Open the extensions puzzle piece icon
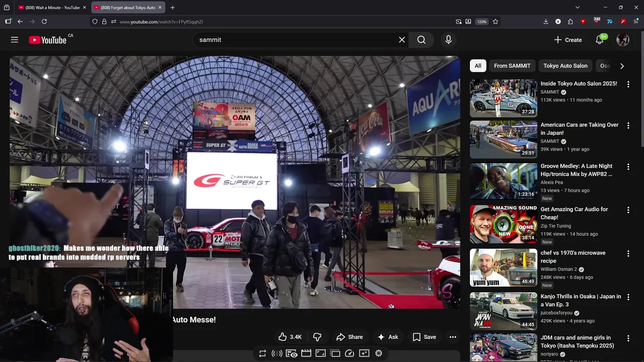The height and width of the screenshot is (362, 644). click(x=570, y=22)
